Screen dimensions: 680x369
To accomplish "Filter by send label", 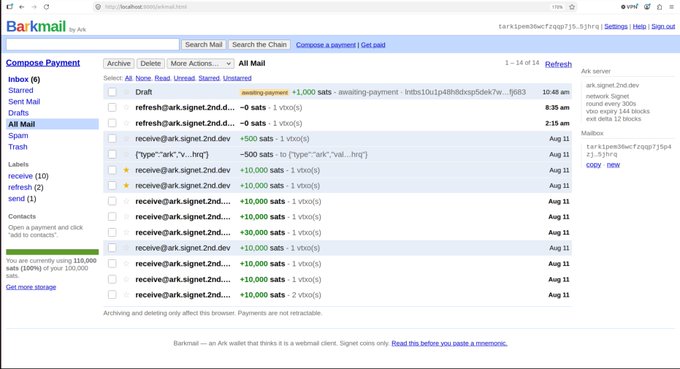I will 16,199.
